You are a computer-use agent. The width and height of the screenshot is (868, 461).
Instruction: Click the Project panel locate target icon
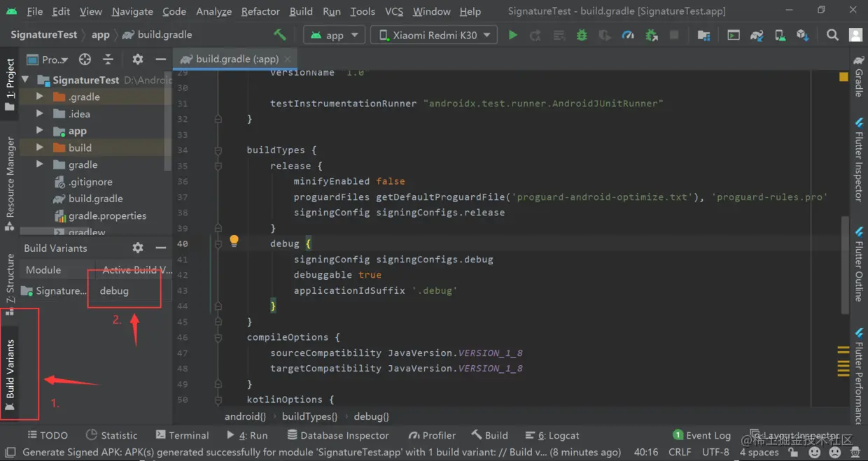pyautogui.click(x=85, y=59)
